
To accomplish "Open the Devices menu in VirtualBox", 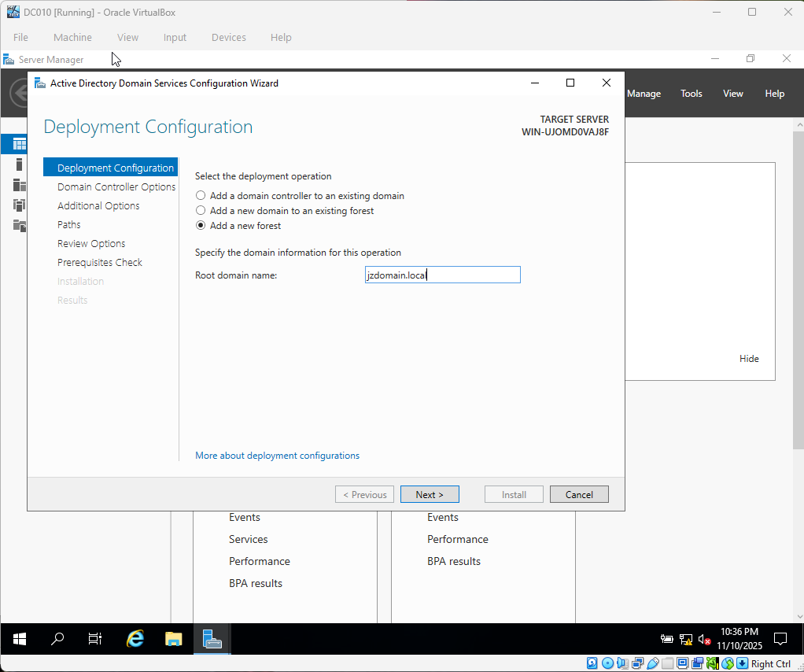I will tap(228, 37).
